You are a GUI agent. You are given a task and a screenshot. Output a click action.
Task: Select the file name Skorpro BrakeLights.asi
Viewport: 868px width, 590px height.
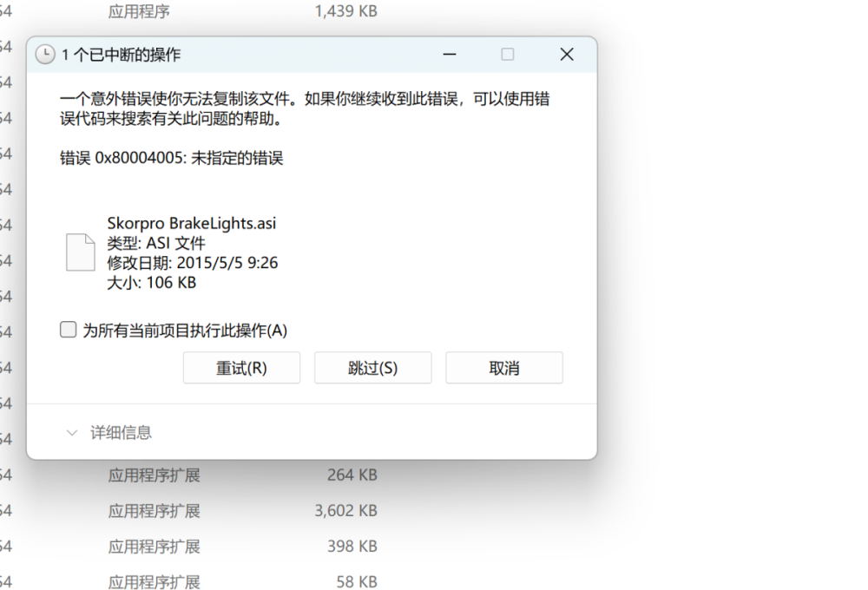tap(192, 223)
